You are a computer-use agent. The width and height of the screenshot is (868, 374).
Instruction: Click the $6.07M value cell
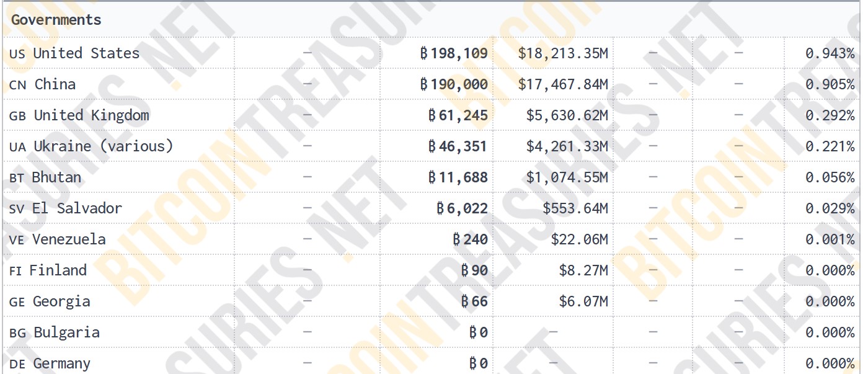tap(583, 301)
